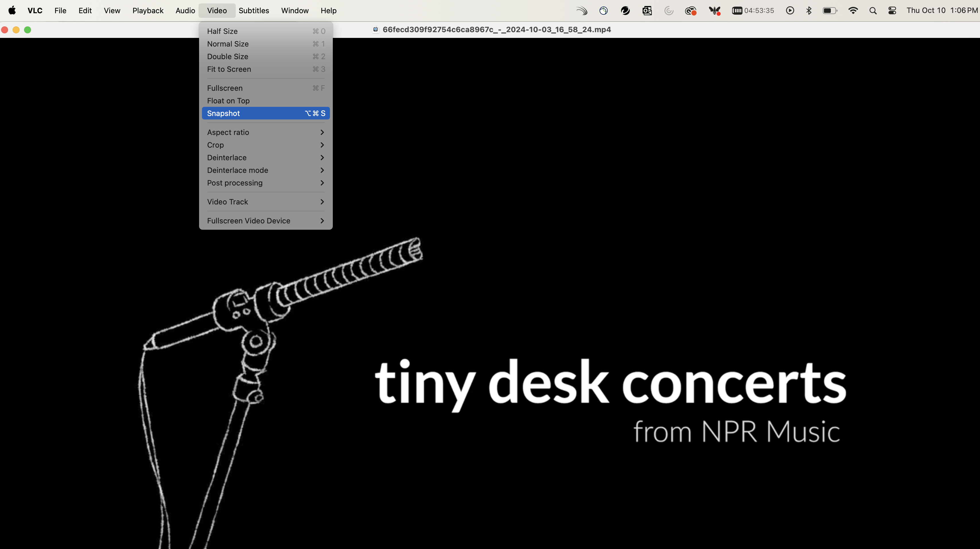Click the video file icon in title bar

376,29
